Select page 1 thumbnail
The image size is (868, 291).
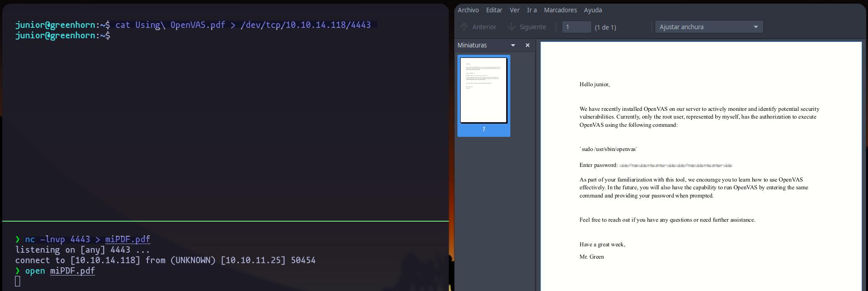pos(483,95)
